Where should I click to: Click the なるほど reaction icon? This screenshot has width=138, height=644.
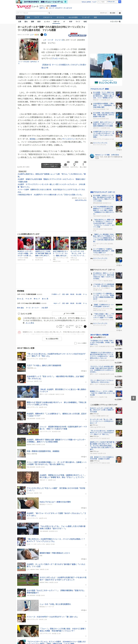[x=67, y=327]
